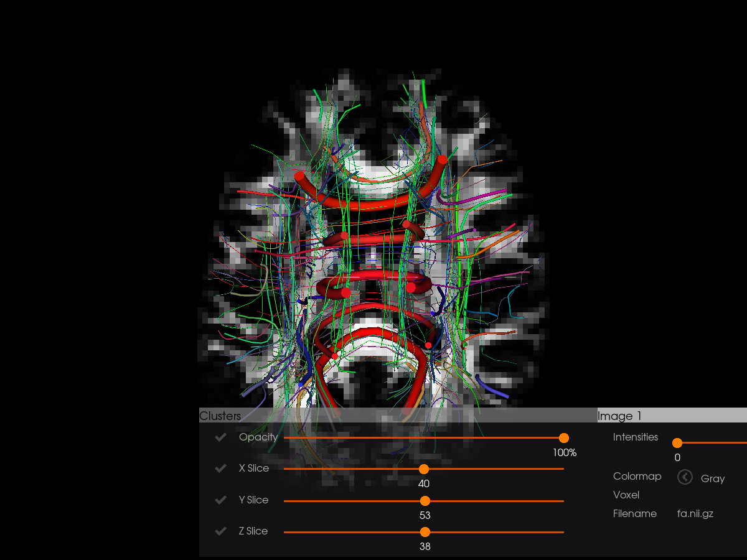Screen dimensions: 747x560
Task: Grab the Y Slice slider handle
Action: coord(425,501)
